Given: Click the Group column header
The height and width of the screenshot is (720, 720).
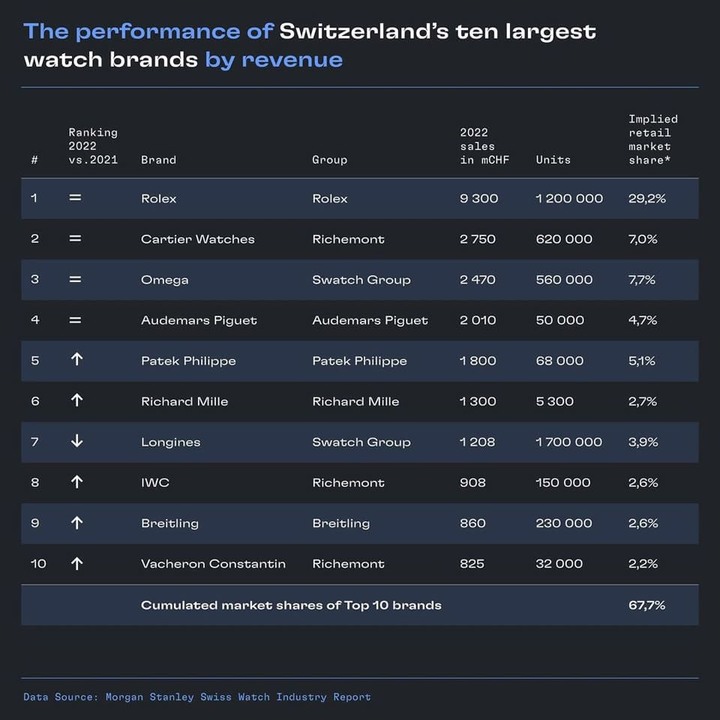Looking at the screenshot, I should [330, 160].
